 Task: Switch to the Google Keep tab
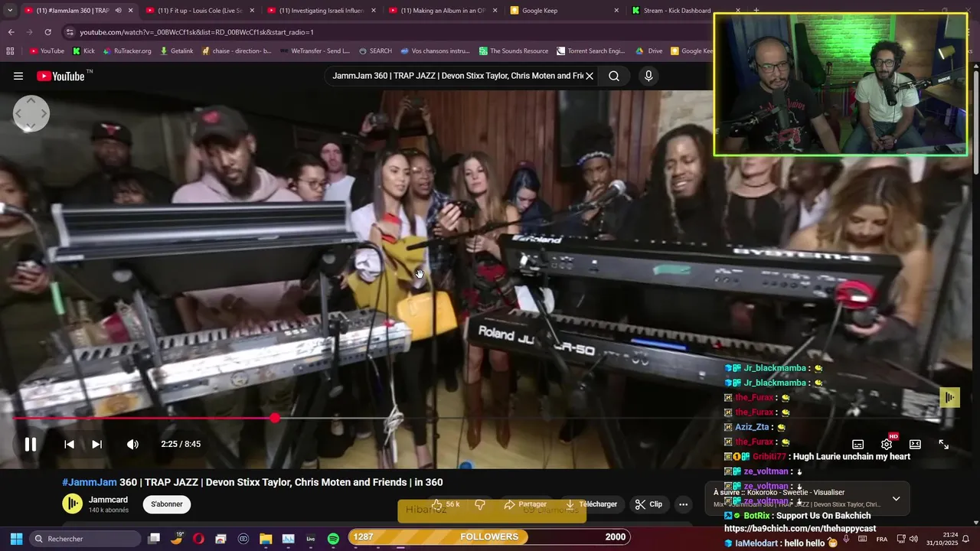564,11
